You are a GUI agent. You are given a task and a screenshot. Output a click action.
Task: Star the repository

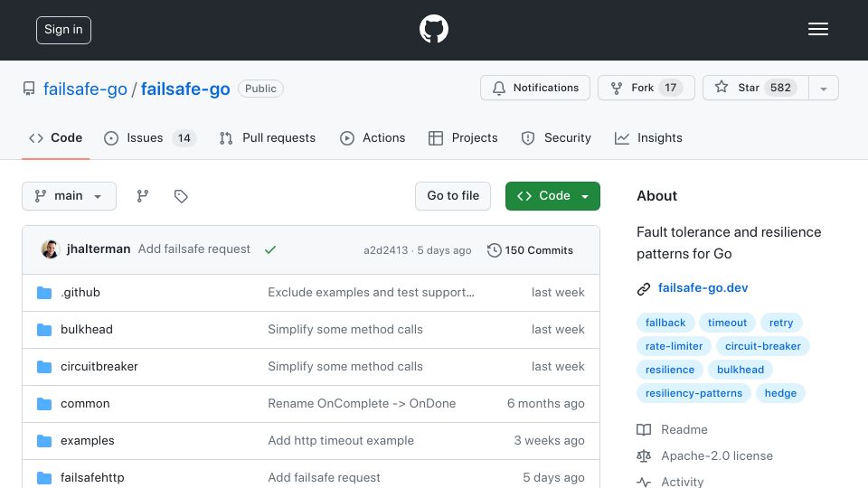[x=755, y=88]
